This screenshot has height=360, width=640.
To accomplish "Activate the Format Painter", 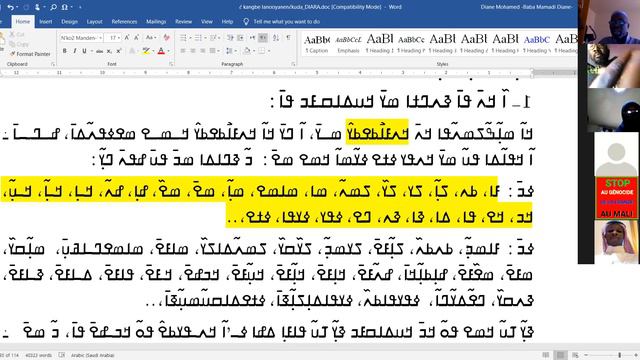I will click(x=30, y=54).
